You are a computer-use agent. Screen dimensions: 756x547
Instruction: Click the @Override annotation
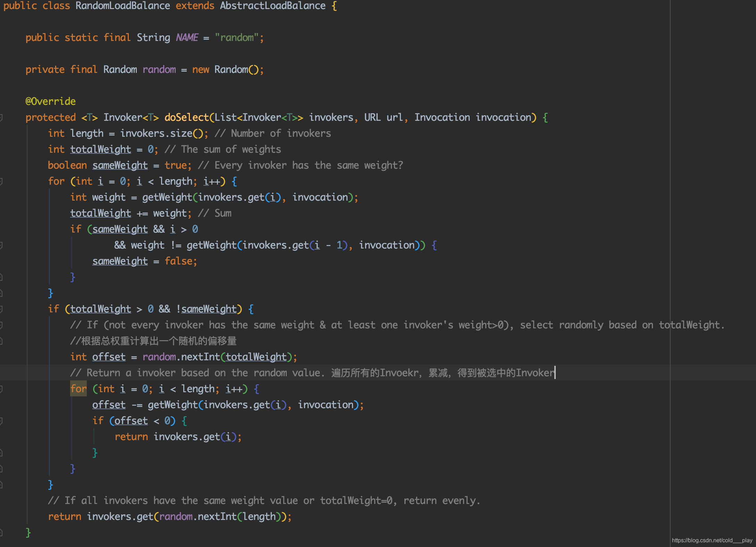coord(51,101)
